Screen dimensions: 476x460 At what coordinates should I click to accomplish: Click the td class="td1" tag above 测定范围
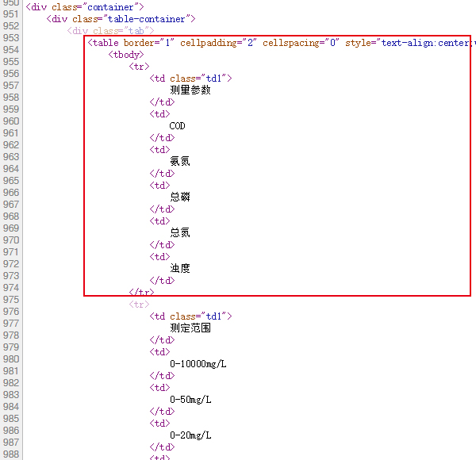190,316
